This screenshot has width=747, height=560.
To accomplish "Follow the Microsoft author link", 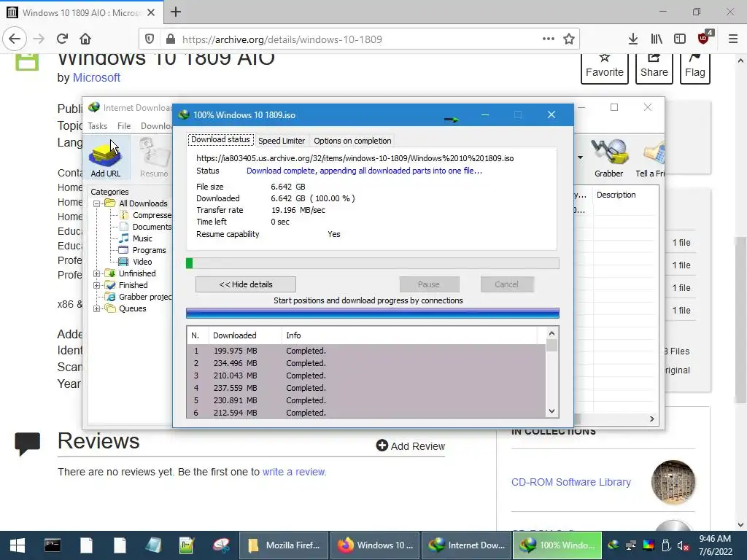I will click(x=96, y=77).
